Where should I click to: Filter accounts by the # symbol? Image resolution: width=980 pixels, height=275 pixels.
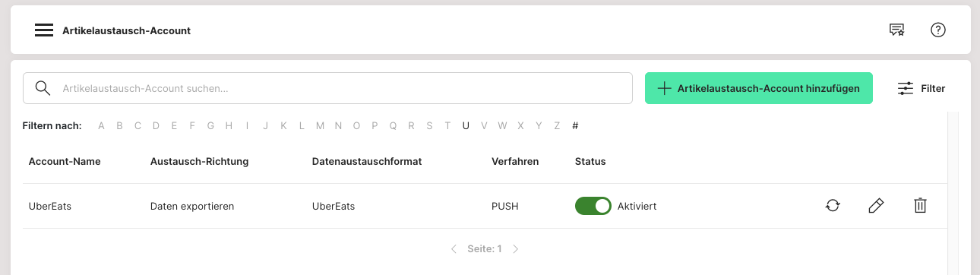[575, 125]
